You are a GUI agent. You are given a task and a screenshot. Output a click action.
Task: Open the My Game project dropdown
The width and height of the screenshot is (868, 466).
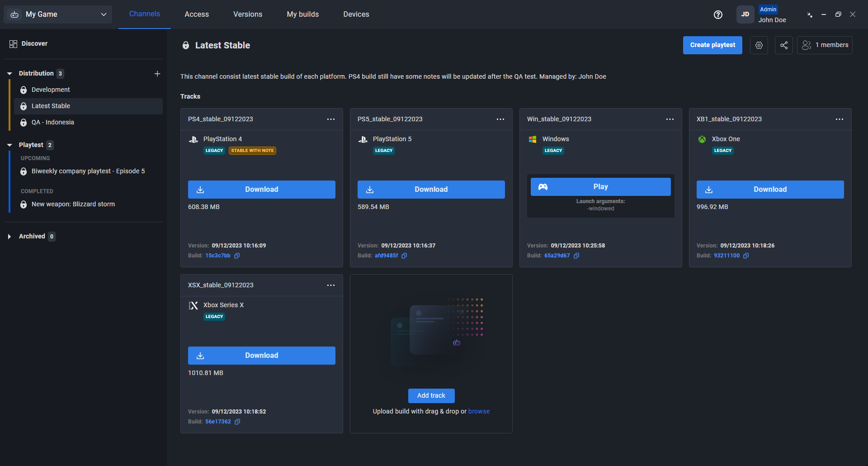click(x=58, y=14)
